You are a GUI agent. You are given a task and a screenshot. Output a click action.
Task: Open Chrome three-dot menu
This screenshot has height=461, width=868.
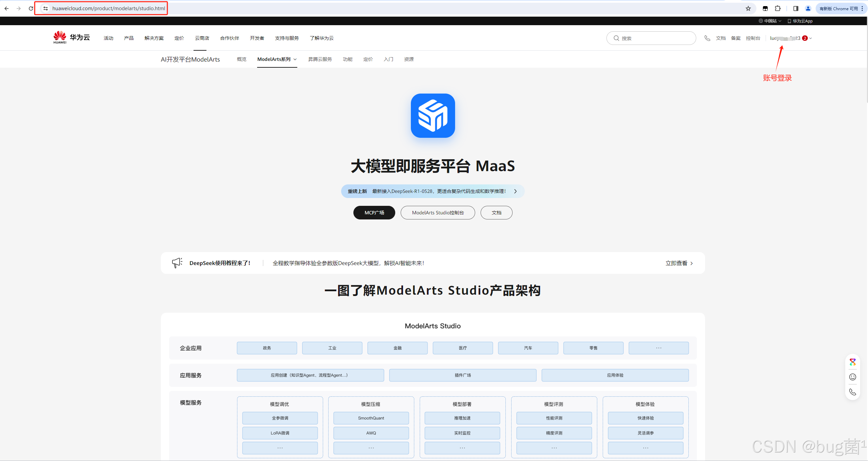click(862, 9)
